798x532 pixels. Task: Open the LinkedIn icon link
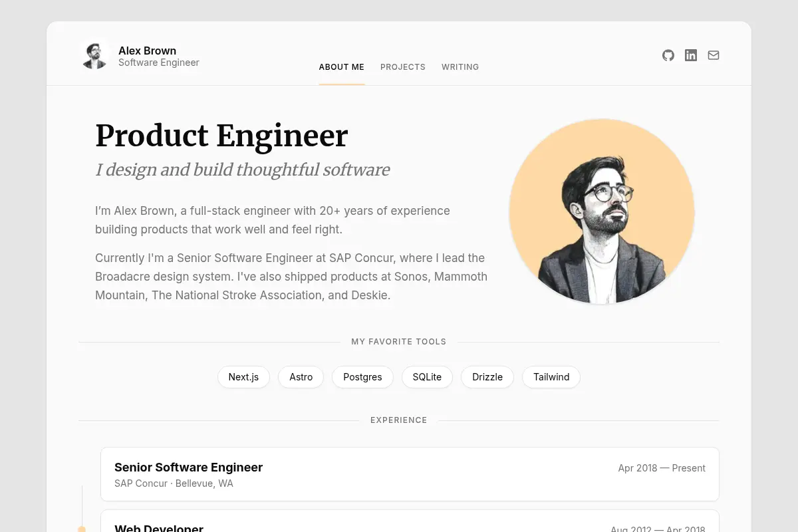point(691,55)
